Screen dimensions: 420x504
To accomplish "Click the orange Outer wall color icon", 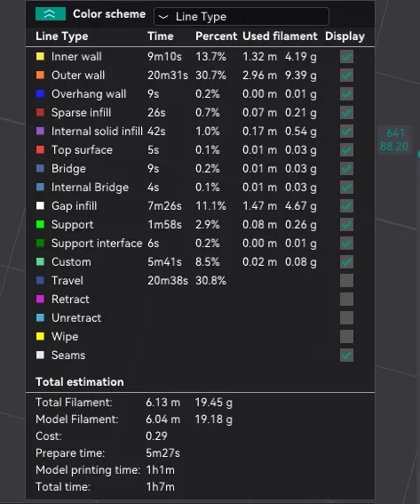I will tap(40, 76).
